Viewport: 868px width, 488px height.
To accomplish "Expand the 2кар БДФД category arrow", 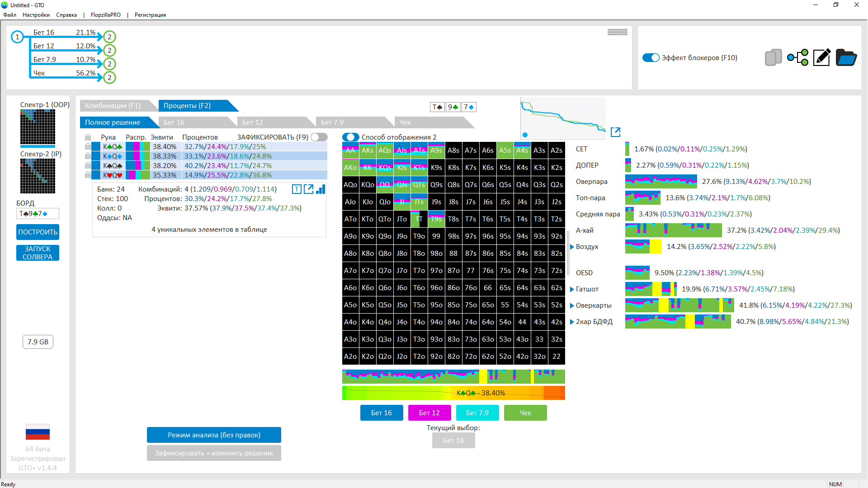I will pyautogui.click(x=572, y=322).
